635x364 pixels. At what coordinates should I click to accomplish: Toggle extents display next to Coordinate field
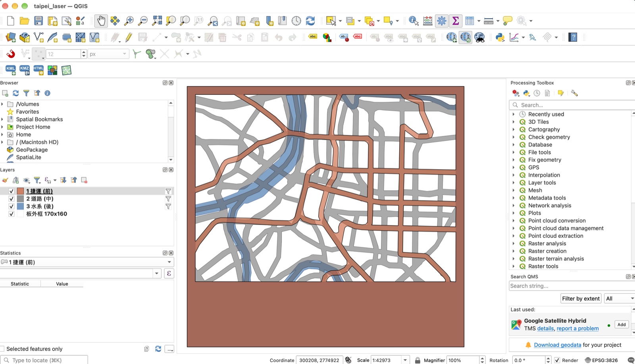(348, 360)
